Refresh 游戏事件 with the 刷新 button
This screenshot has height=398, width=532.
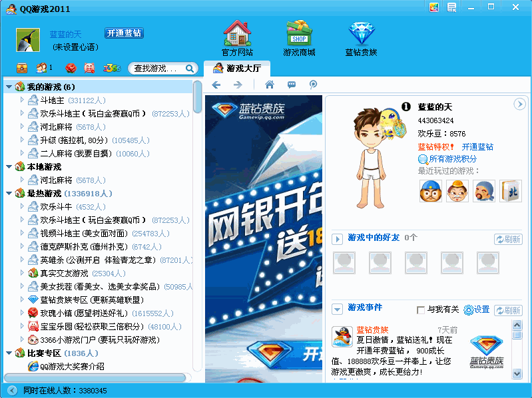pos(508,310)
